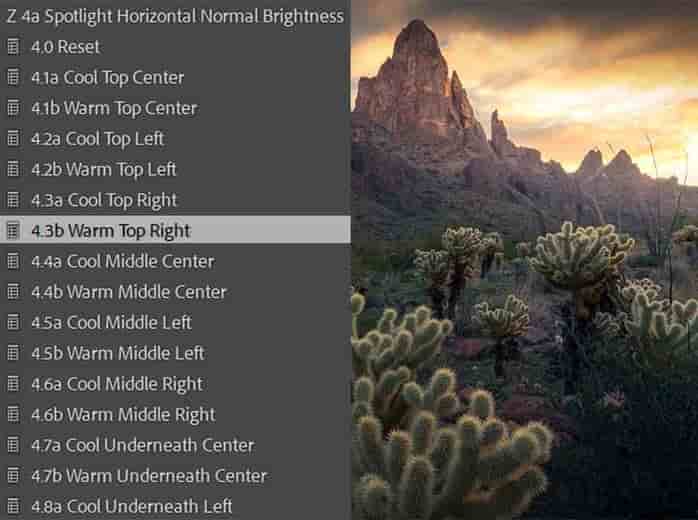698x520 pixels.
Task: Select the 4.6b Warm Middle Right preset
Action: (x=175, y=414)
